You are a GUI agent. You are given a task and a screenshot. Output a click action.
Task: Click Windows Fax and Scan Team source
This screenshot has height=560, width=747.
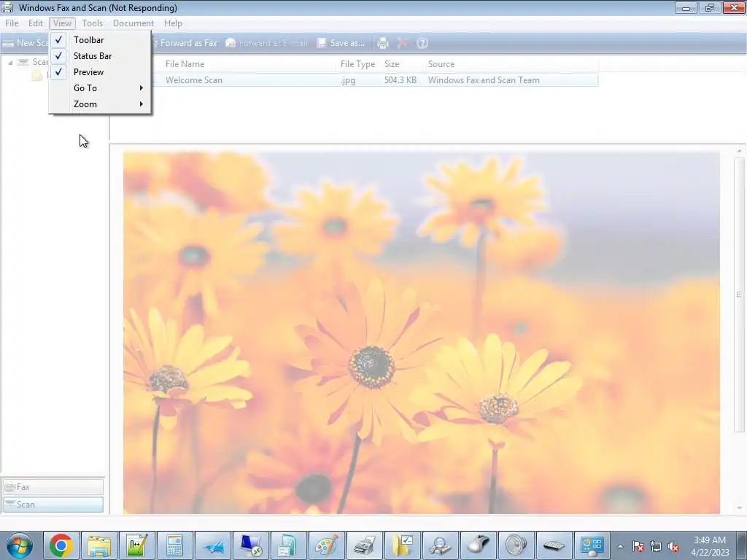(x=484, y=80)
